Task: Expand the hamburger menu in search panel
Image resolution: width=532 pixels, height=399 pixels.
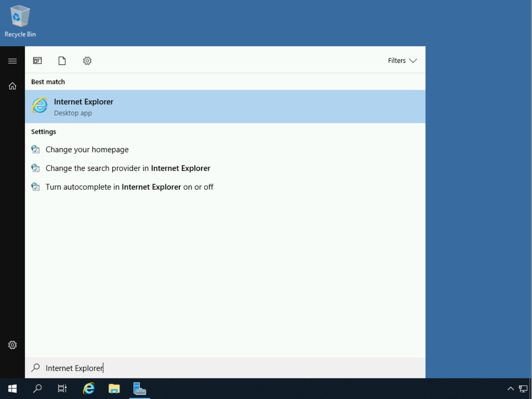Action: pos(12,61)
